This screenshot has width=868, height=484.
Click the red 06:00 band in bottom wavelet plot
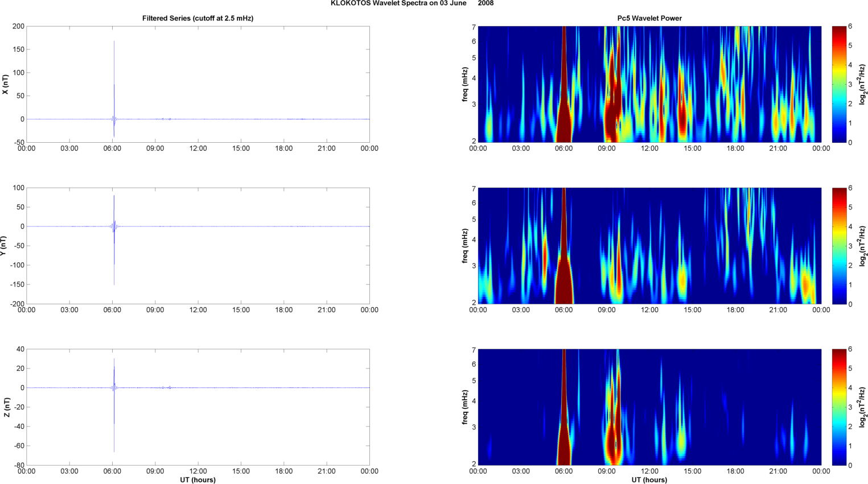point(563,407)
